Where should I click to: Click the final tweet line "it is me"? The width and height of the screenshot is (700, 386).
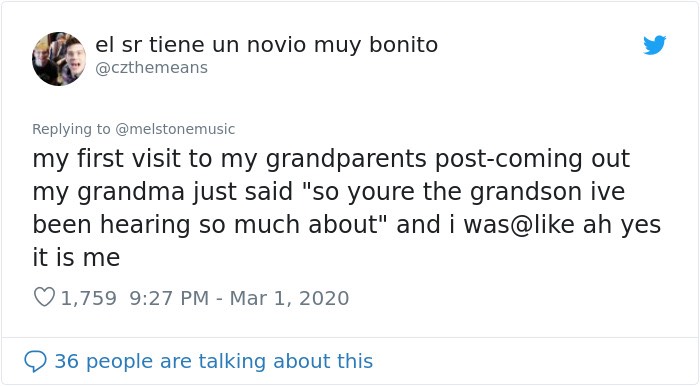click(x=76, y=257)
